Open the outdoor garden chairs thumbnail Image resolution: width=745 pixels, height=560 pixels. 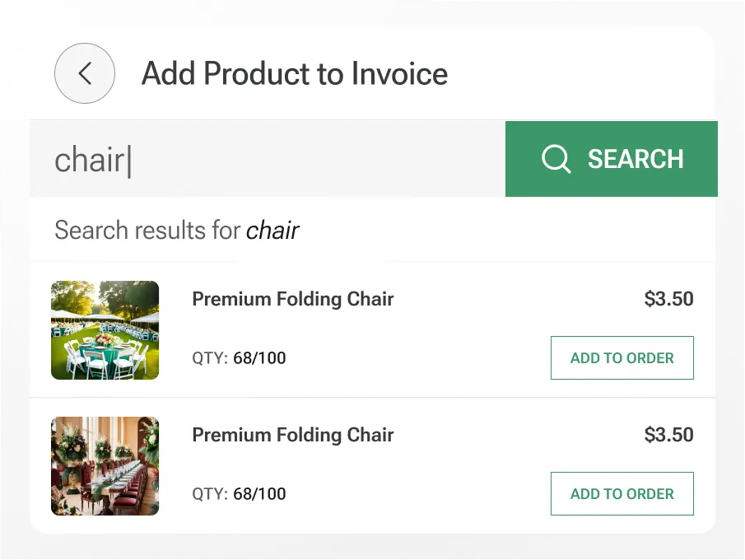[x=105, y=330]
